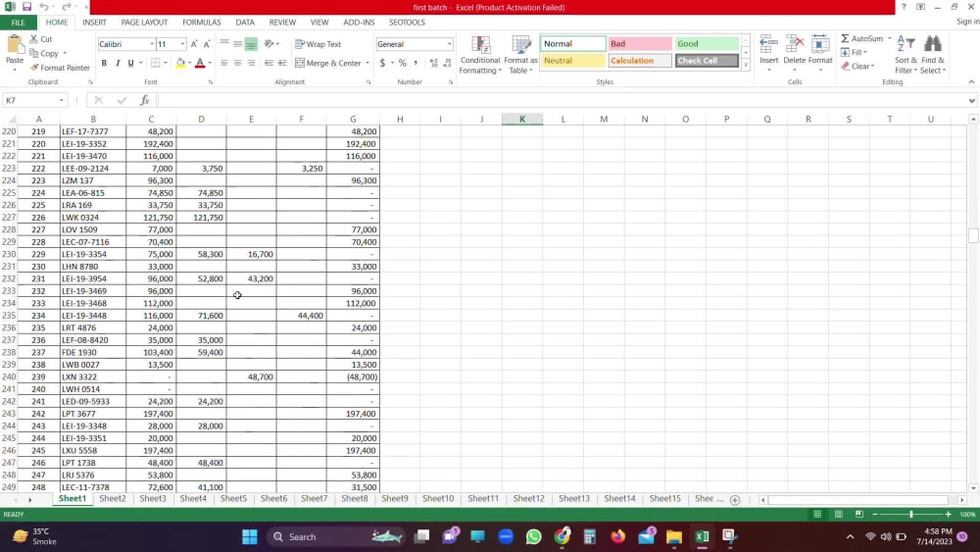This screenshot has height=552, width=980.
Task: Expand Merge & Center dropdown arrow
Action: [x=367, y=63]
